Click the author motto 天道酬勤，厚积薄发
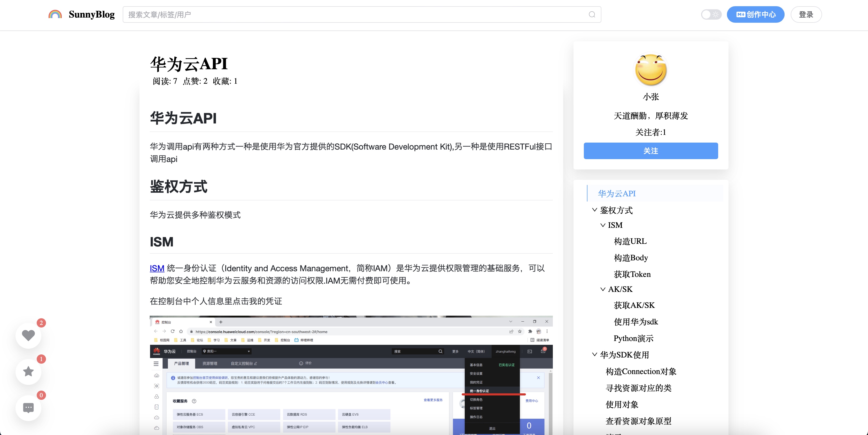The height and width of the screenshot is (435, 868). coord(651,115)
